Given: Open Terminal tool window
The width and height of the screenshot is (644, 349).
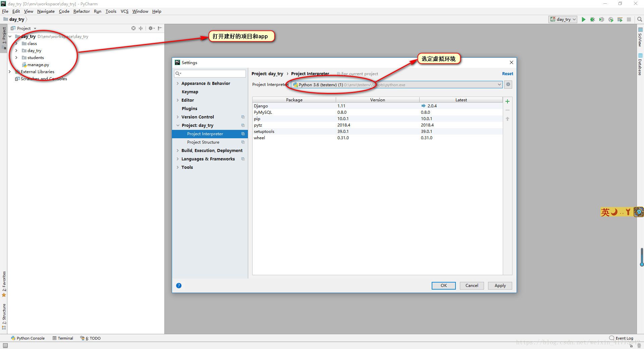Looking at the screenshot, I should click(63, 338).
